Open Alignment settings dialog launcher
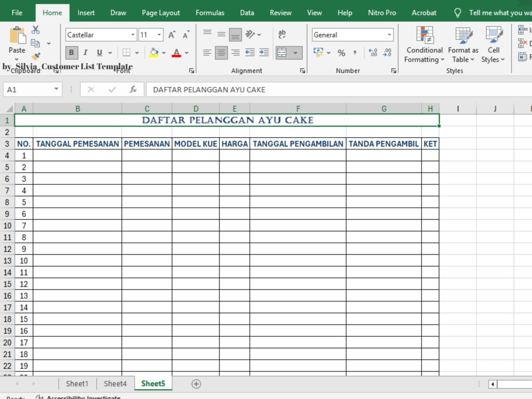Screen dimensions: 532x399 302,71
